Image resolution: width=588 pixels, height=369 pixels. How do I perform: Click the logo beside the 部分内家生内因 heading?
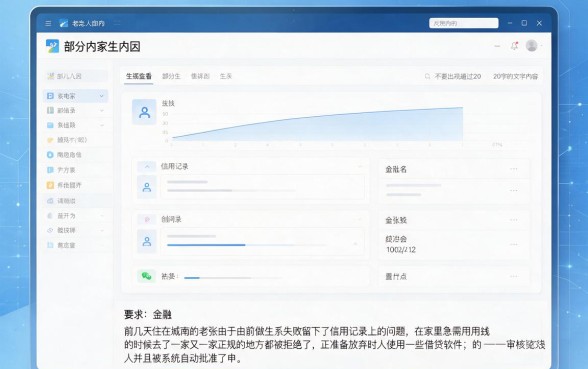coord(52,46)
